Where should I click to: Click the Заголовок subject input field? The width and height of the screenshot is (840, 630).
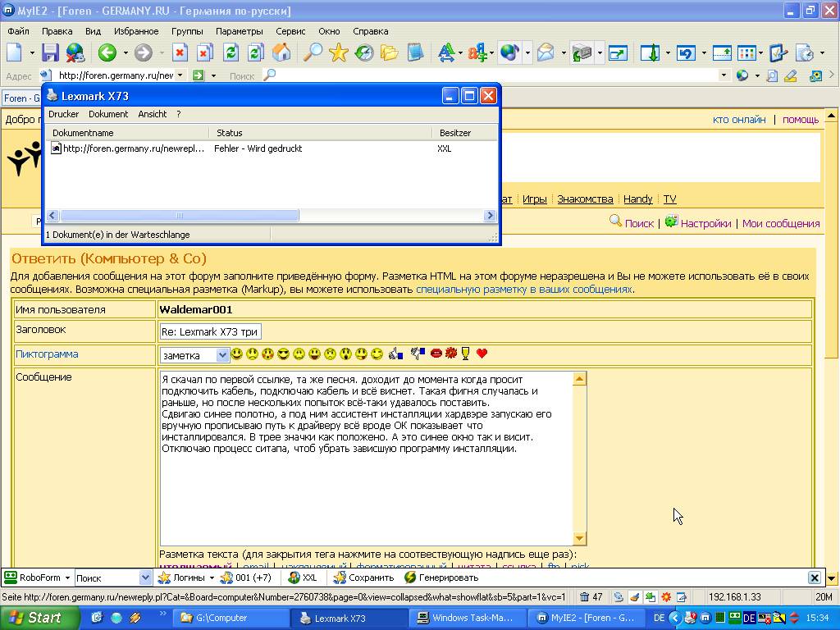(x=210, y=331)
